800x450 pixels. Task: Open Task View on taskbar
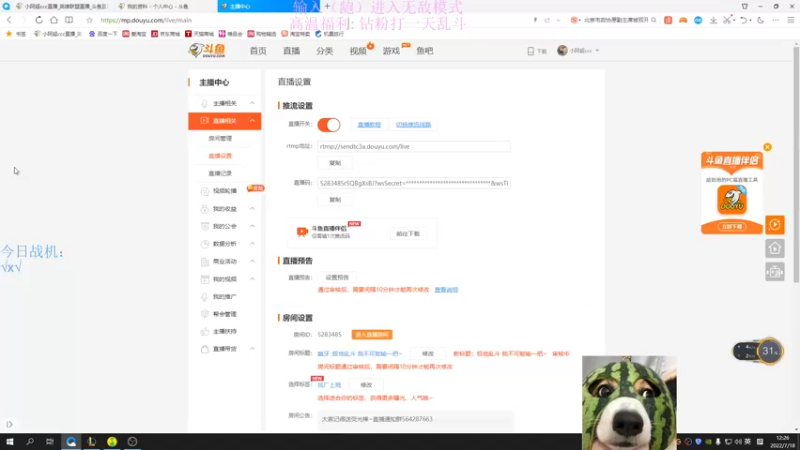tap(49, 441)
